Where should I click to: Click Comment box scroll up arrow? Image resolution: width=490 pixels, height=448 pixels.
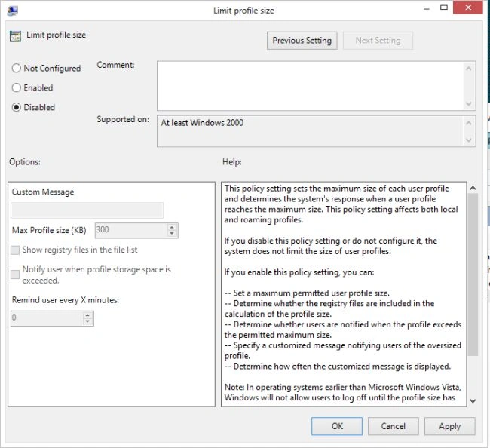pyautogui.click(x=468, y=68)
